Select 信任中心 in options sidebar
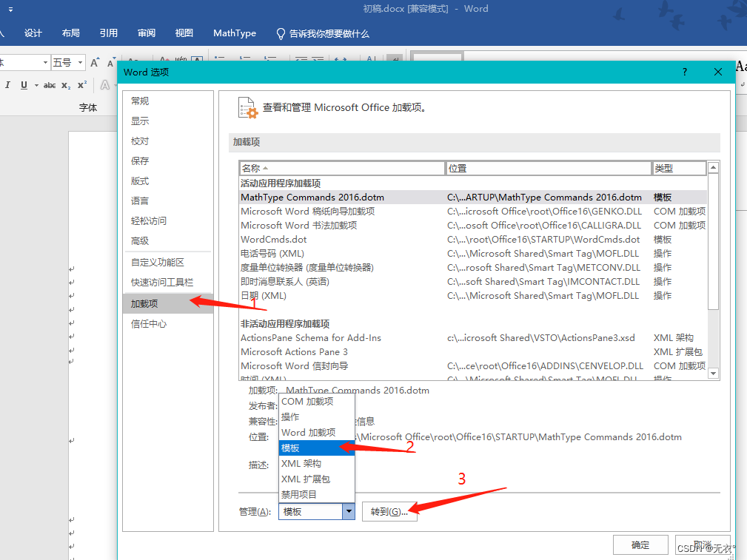Image resolution: width=747 pixels, height=560 pixels. click(x=168, y=324)
